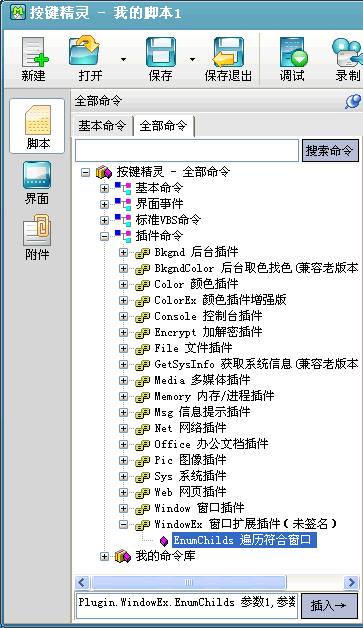The width and height of the screenshot is (363, 628).
Task: Switch to the 全部命令 tab
Action: coord(163,126)
